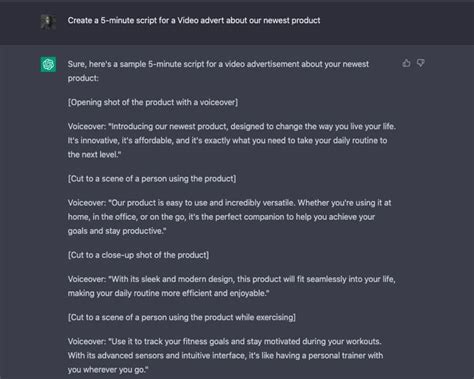Click the "using the product while exercising" direction

point(182,317)
